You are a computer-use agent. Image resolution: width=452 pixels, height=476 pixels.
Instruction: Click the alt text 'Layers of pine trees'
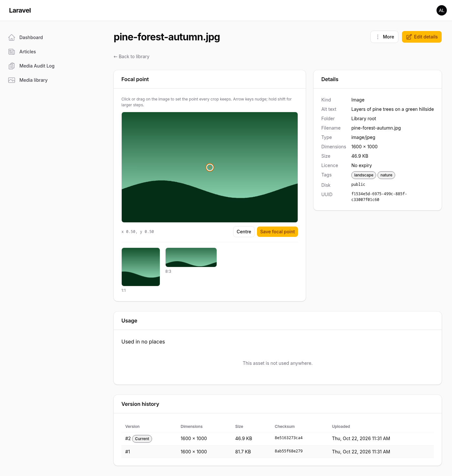point(393,109)
